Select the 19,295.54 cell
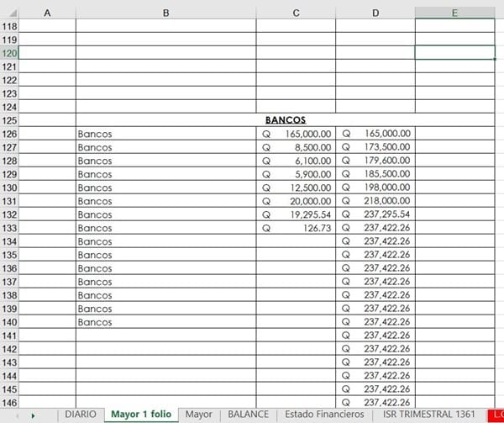Screen dimensions: 504x423 pyautogui.click(x=296, y=214)
